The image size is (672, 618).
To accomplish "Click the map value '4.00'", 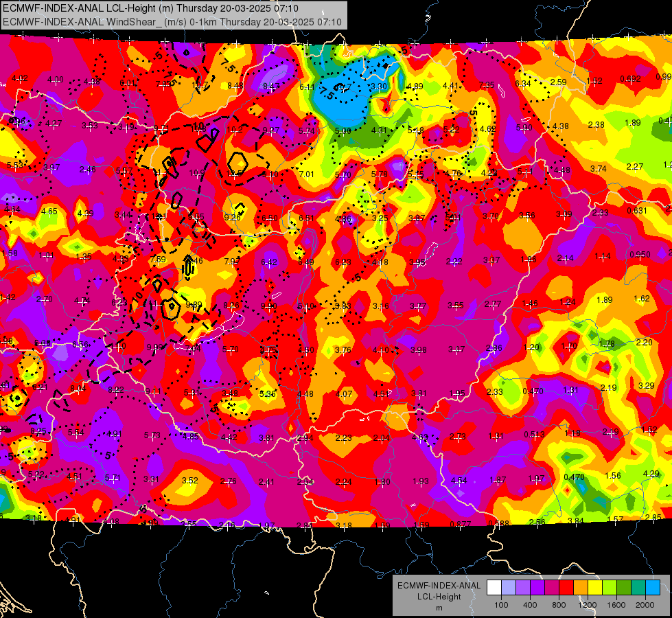I will pos(56,80).
